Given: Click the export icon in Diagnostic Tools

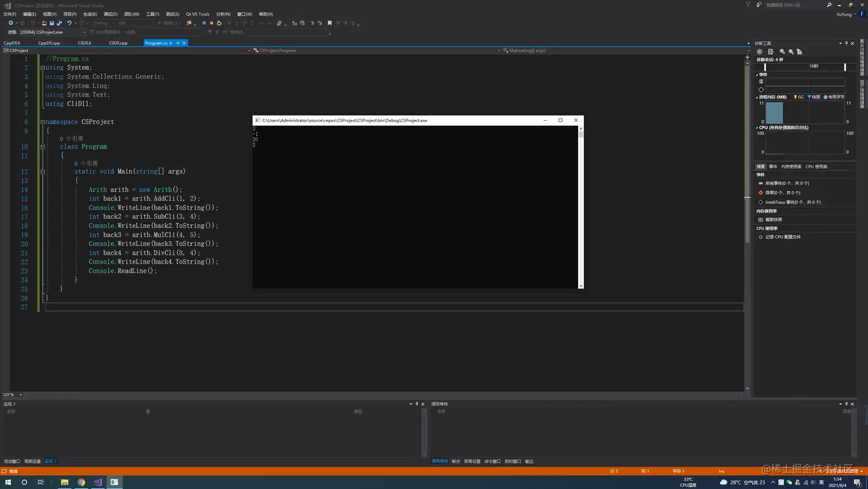Looking at the screenshot, I should [770, 52].
